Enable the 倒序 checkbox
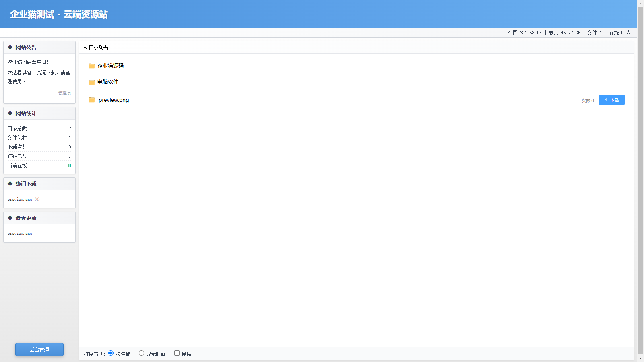 tap(177, 353)
